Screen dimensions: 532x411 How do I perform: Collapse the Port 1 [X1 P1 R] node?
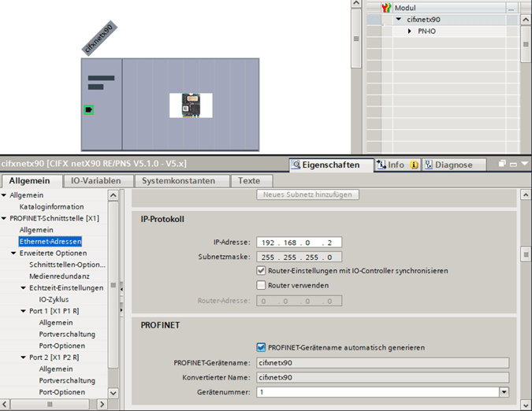coord(23,311)
